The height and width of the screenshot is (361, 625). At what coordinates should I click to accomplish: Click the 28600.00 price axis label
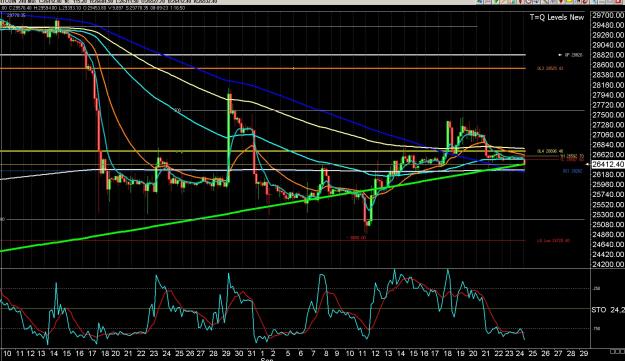coord(608,65)
